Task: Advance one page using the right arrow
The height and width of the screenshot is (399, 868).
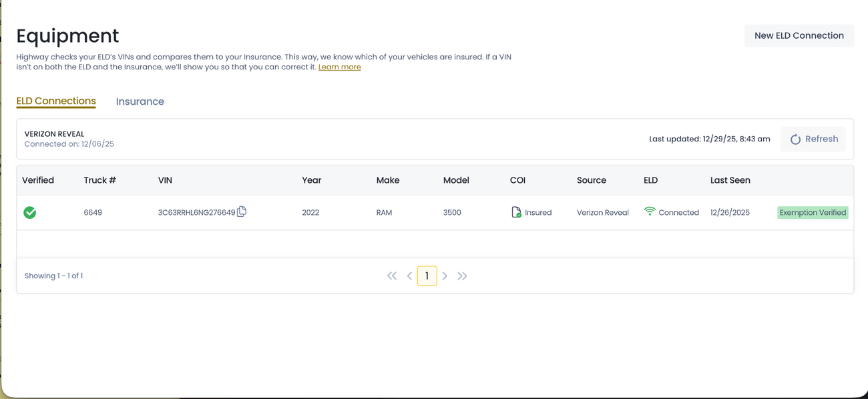Action: [x=445, y=276]
